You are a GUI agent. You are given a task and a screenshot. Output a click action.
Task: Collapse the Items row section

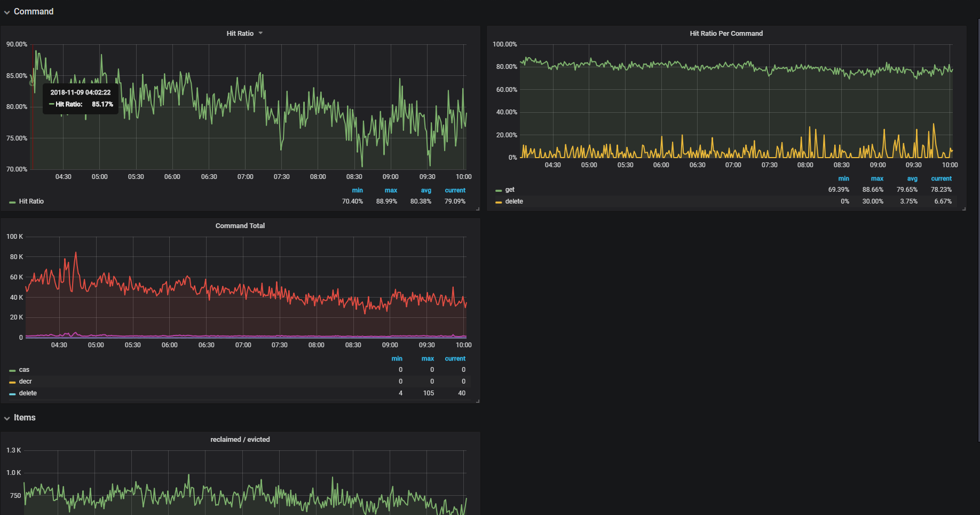pos(20,417)
